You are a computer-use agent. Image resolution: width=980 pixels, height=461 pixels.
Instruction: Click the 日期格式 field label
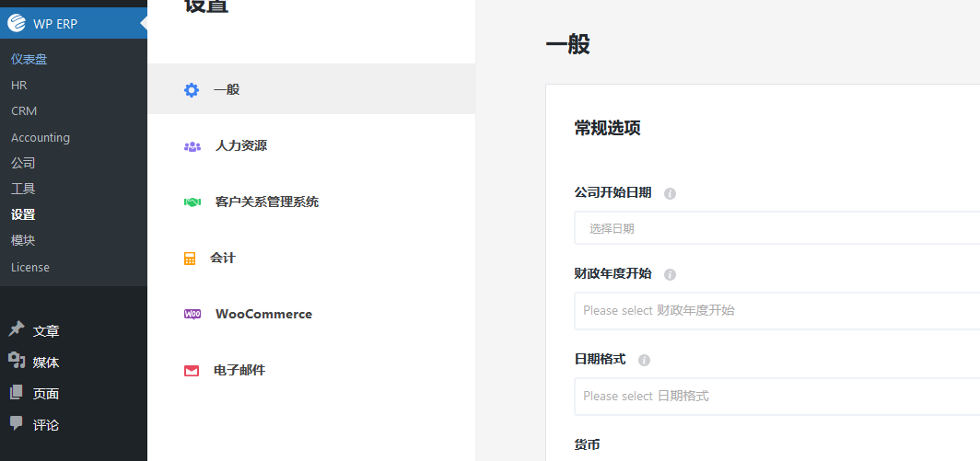[600, 359]
